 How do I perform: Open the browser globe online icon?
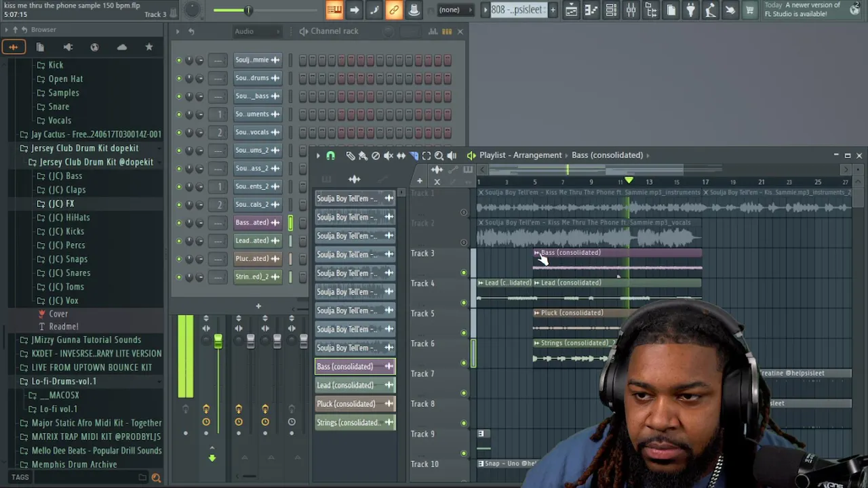(94, 47)
